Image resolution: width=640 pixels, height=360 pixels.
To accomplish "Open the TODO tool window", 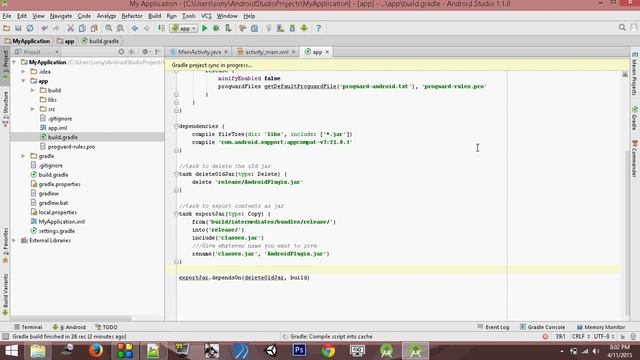I will (107, 327).
